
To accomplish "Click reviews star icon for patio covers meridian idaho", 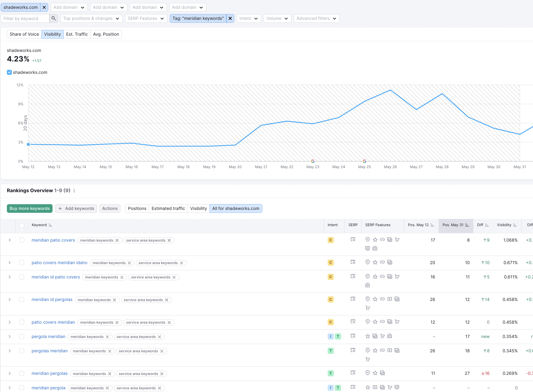I will 375,262.
